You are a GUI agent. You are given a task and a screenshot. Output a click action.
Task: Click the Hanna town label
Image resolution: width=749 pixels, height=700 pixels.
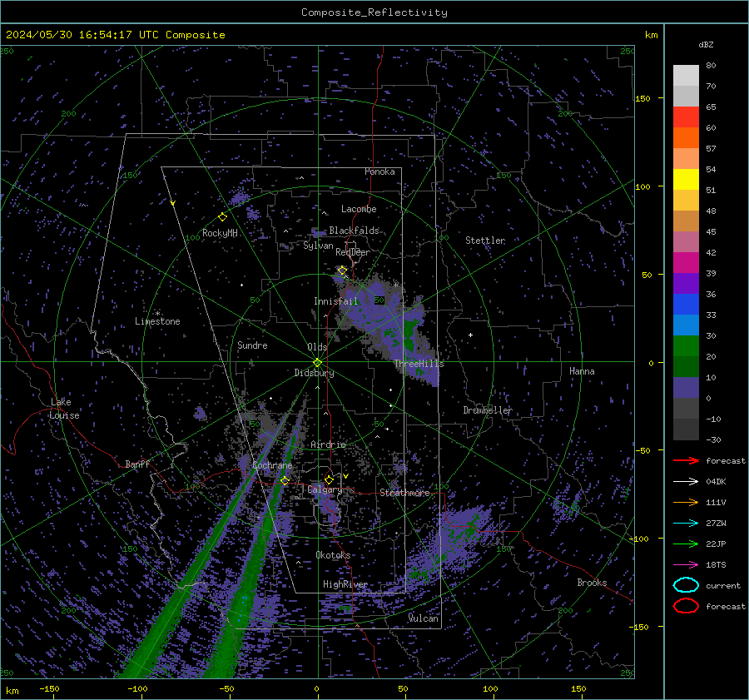pyautogui.click(x=582, y=371)
